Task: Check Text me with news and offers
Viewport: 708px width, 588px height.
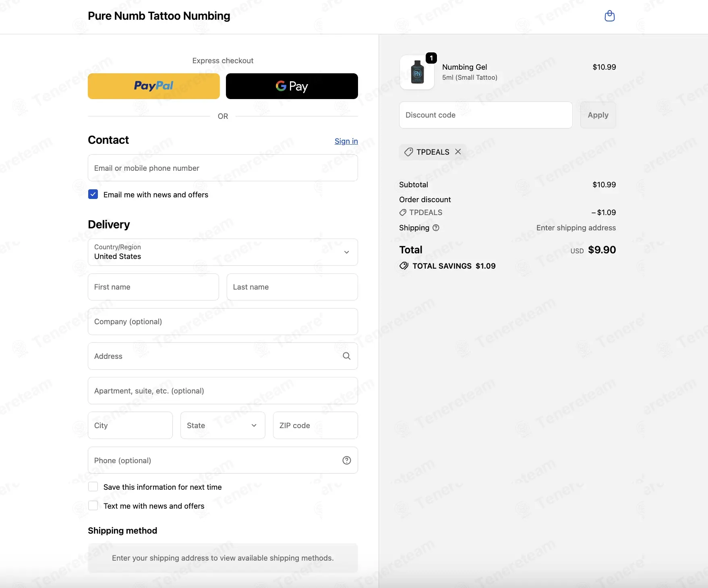Action: coord(93,506)
